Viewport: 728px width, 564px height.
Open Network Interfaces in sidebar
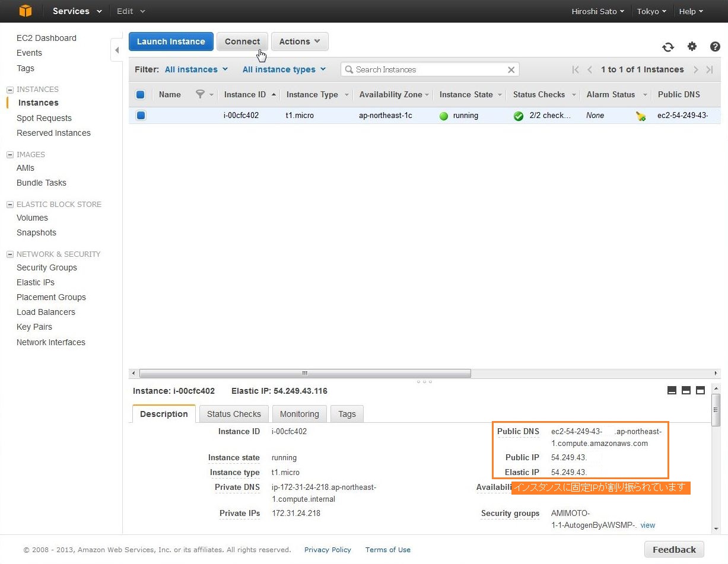tap(51, 342)
